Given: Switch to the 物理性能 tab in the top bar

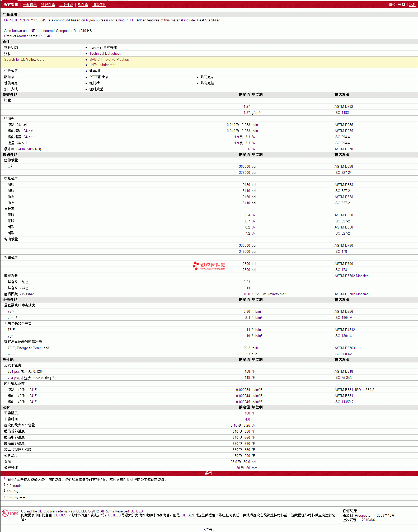Looking at the screenshot, I should pyautogui.click(x=48, y=4).
